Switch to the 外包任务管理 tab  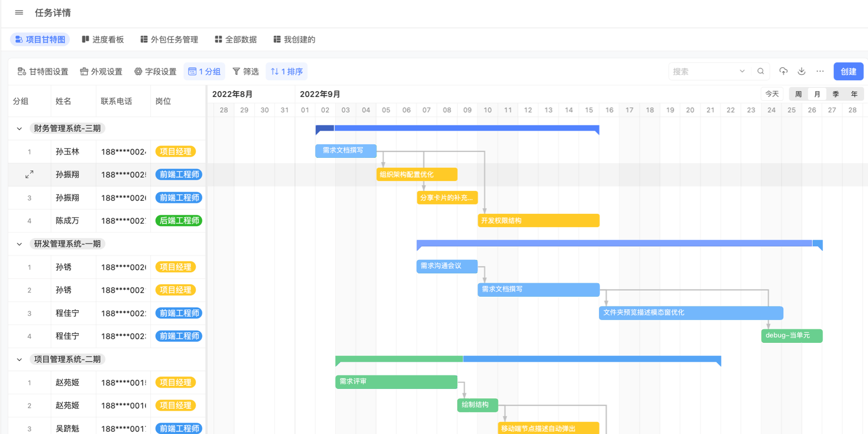click(x=169, y=40)
